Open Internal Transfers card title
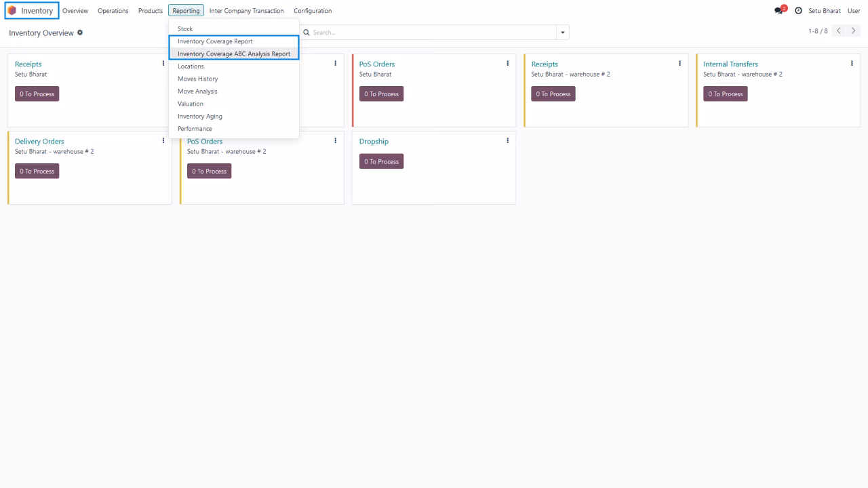This screenshot has width=868, height=488. click(x=731, y=64)
